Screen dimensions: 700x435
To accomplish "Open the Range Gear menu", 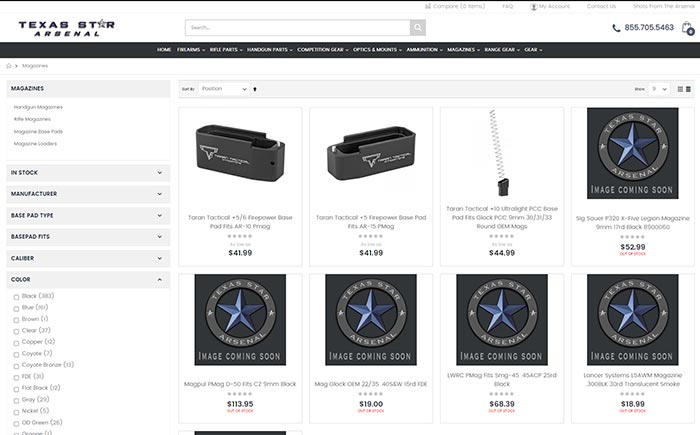I will (x=502, y=50).
